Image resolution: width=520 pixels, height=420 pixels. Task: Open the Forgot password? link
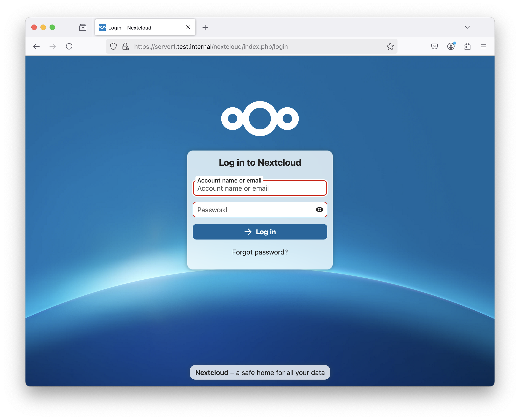(260, 252)
